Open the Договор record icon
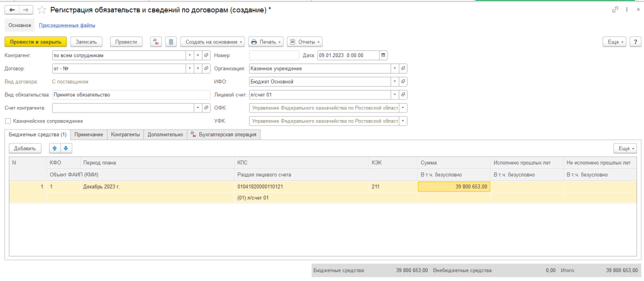This screenshot has height=281, width=644. tap(206, 68)
